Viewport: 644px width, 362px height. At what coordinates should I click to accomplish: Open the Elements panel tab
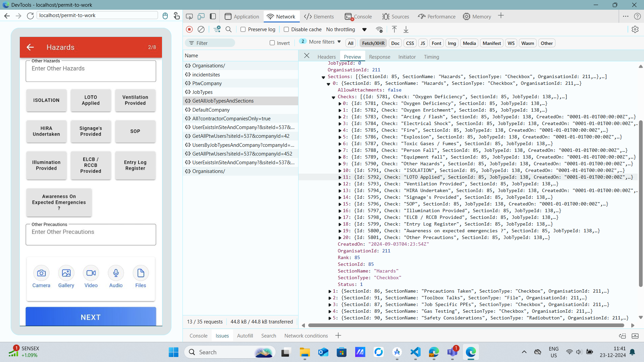coord(319,16)
